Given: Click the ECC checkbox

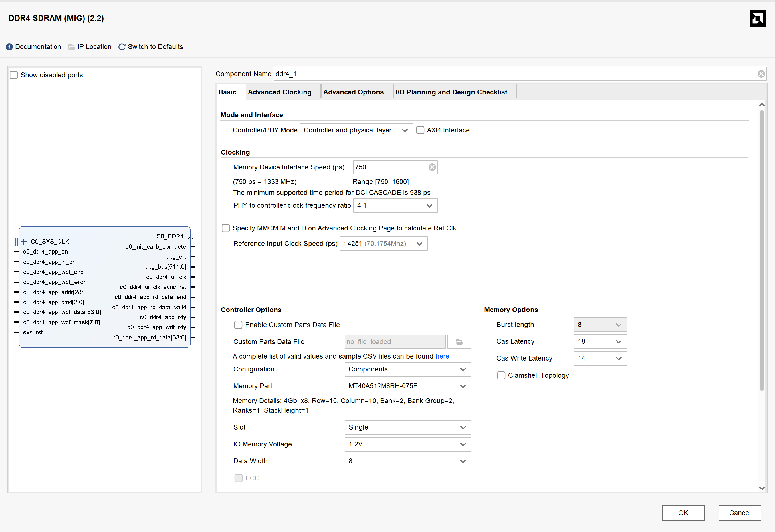Looking at the screenshot, I should pyautogui.click(x=238, y=478).
